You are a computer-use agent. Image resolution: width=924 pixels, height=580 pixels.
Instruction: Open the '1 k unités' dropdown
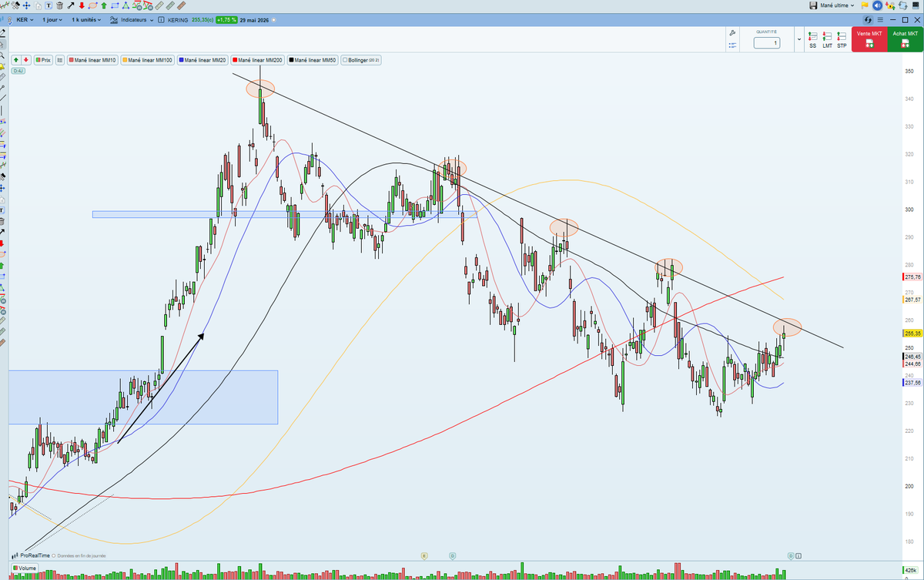[x=86, y=19]
